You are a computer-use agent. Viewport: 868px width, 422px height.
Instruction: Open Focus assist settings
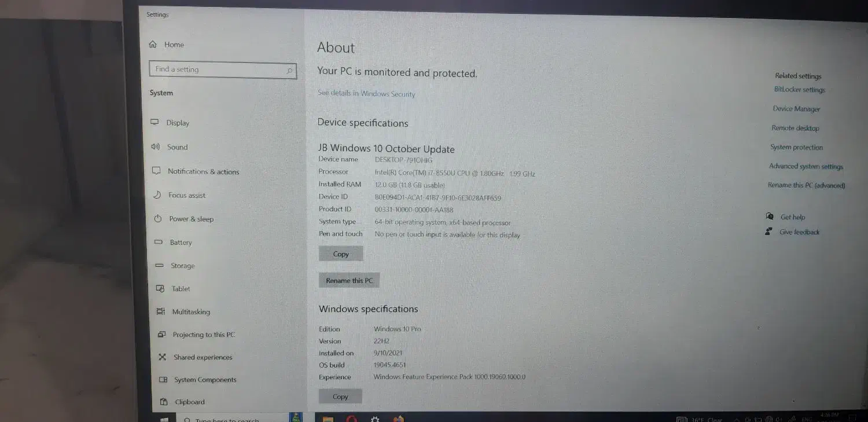[x=179, y=195]
